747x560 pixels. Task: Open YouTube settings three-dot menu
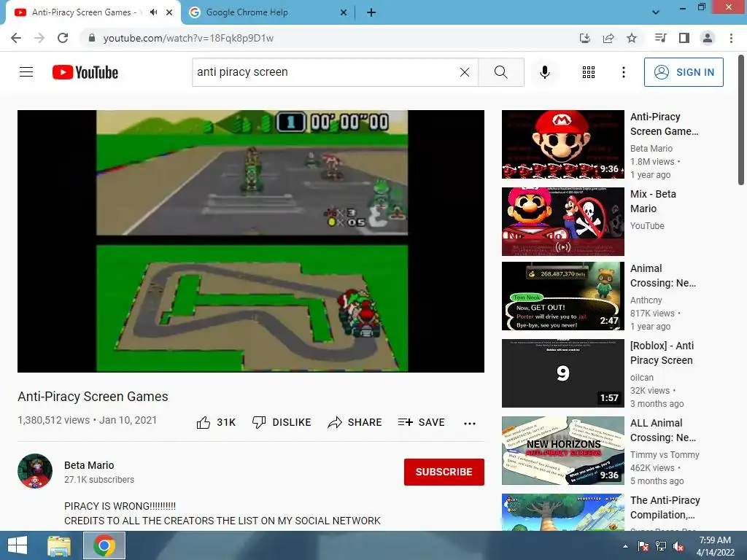(623, 72)
